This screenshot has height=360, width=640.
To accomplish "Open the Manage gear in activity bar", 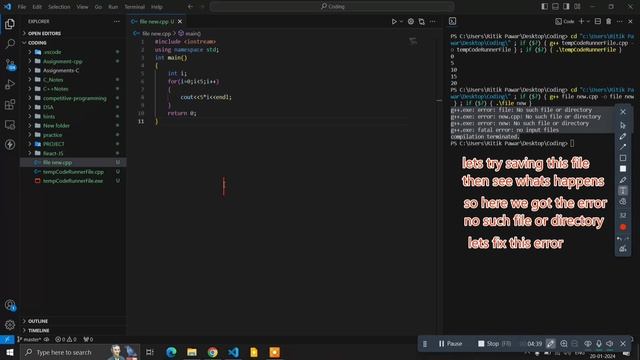I will 10,325.
